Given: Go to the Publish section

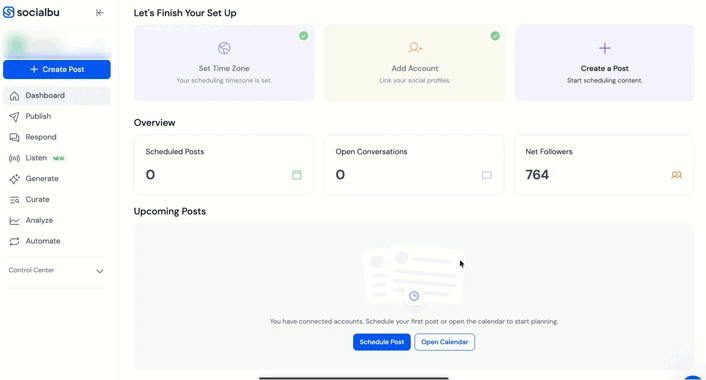Looking at the screenshot, I should pos(38,116).
